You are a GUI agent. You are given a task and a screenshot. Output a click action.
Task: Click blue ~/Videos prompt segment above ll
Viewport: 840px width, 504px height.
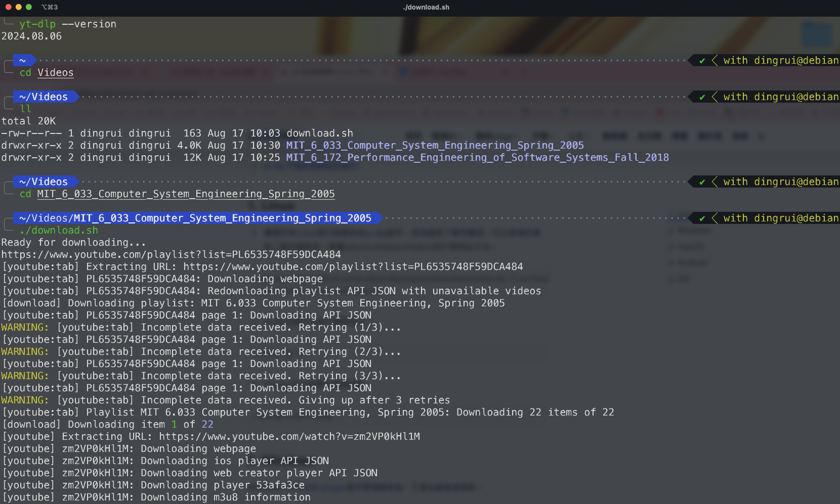coord(44,97)
